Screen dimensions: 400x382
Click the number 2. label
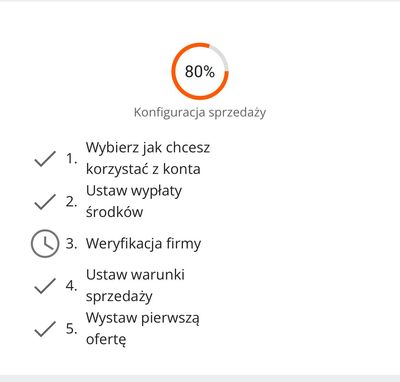[x=71, y=202]
